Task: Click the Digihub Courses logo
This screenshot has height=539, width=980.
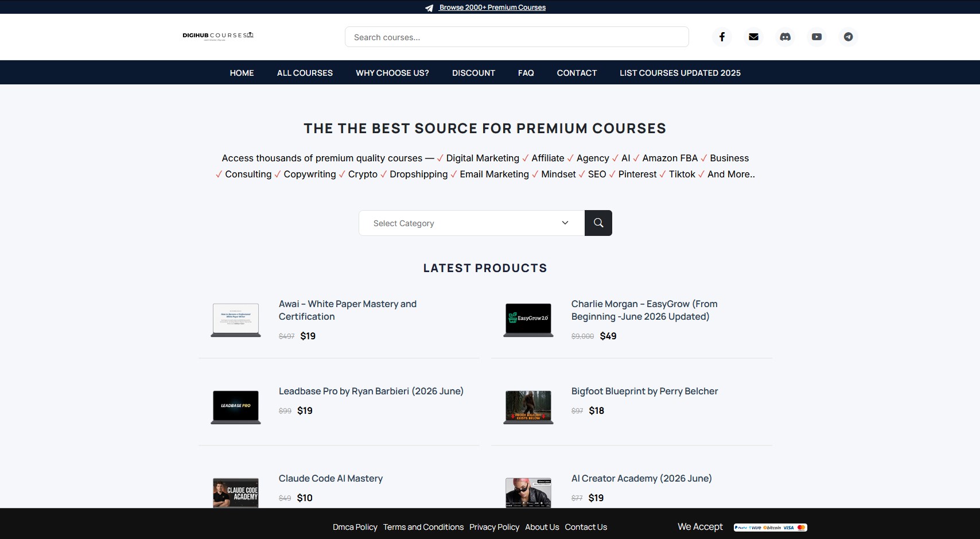Action: [x=218, y=36]
